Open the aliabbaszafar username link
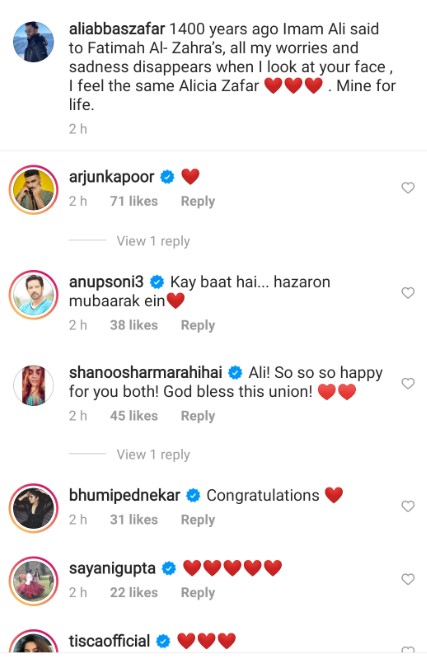The width and height of the screenshot is (427, 662). coord(117,29)
